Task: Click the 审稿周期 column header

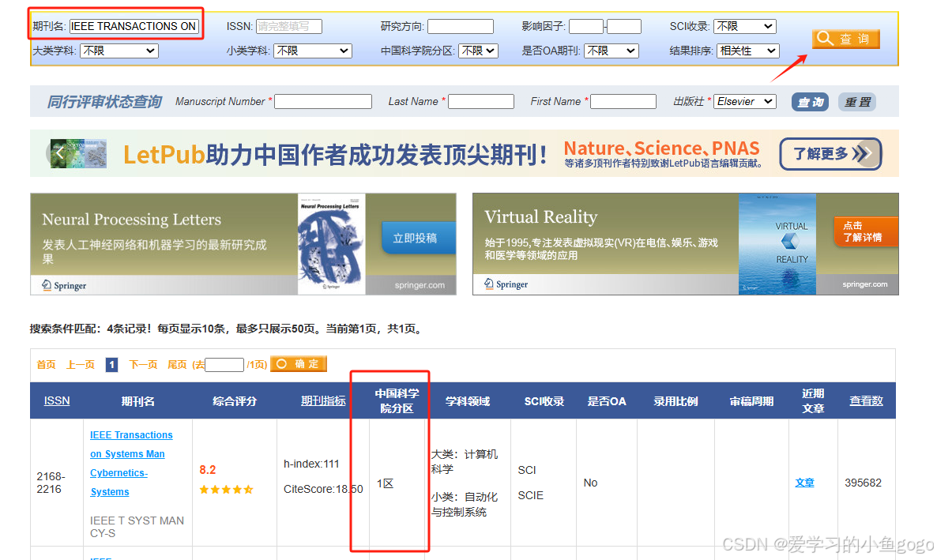Action: (752, 401)
